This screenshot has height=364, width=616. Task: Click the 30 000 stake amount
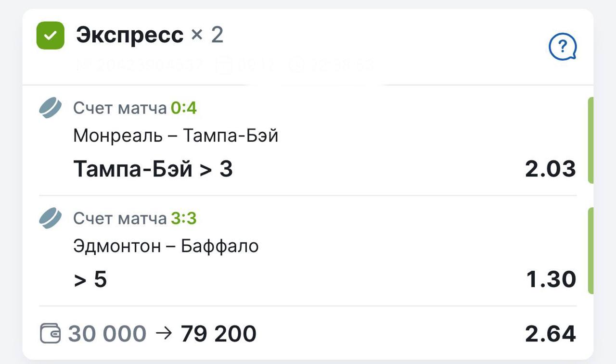[107, 334]
